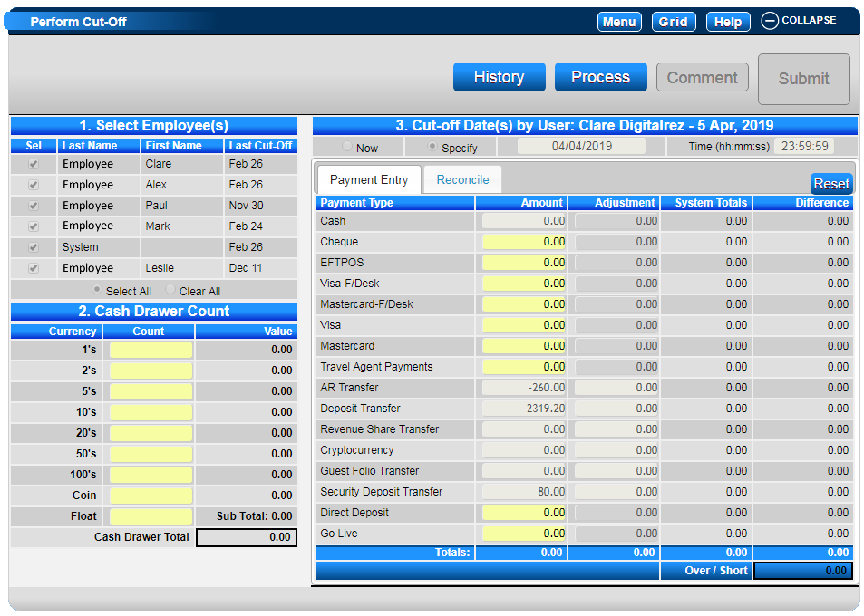Select the Specify cut-off radio button

(x=432, y=147)
